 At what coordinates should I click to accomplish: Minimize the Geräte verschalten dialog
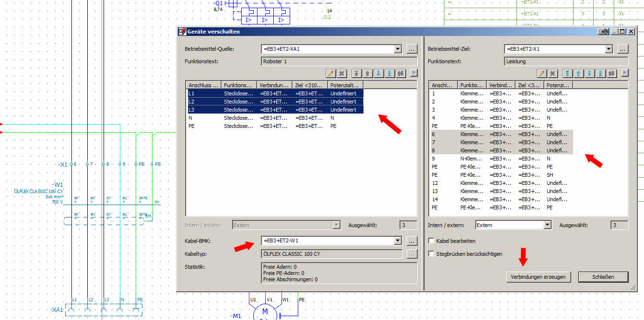[x=615, y=32]
